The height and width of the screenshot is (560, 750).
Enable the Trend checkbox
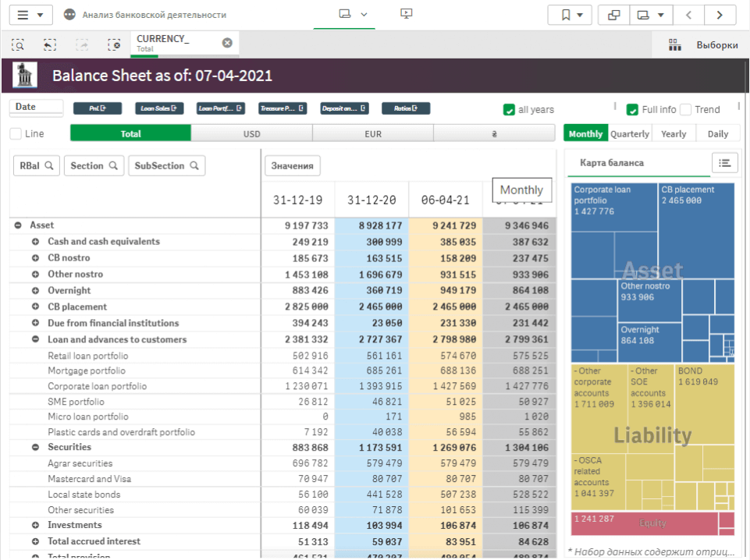(686, 110)
